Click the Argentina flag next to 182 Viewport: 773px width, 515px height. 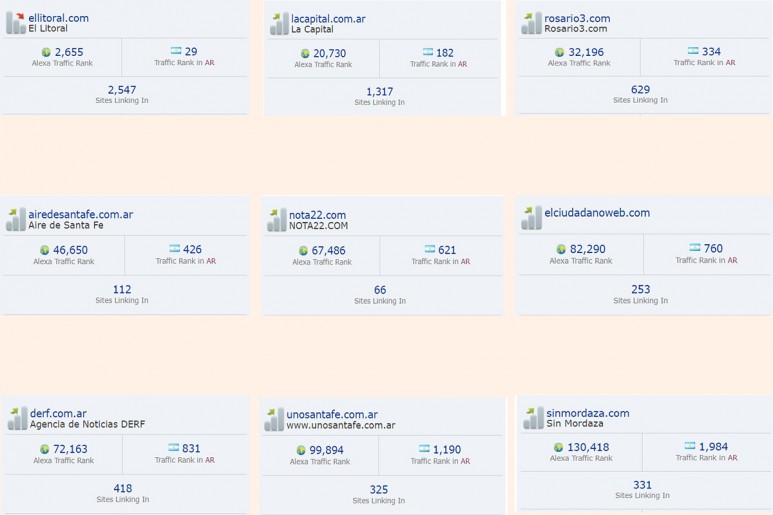tap(428, 52)
